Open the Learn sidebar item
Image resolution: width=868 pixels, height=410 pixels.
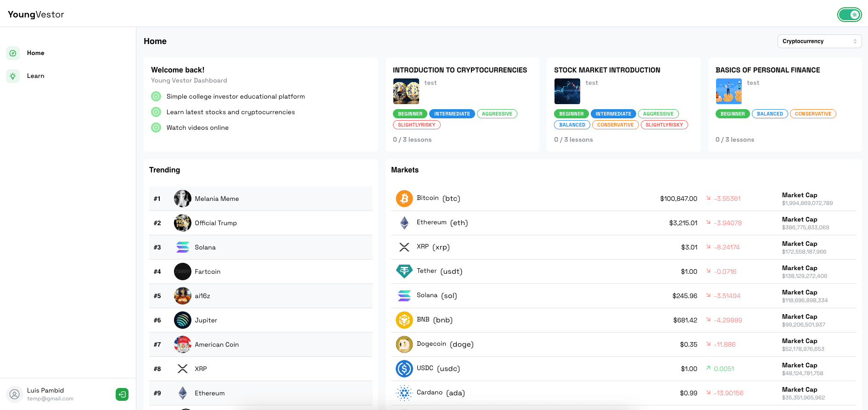click(35, 76)
